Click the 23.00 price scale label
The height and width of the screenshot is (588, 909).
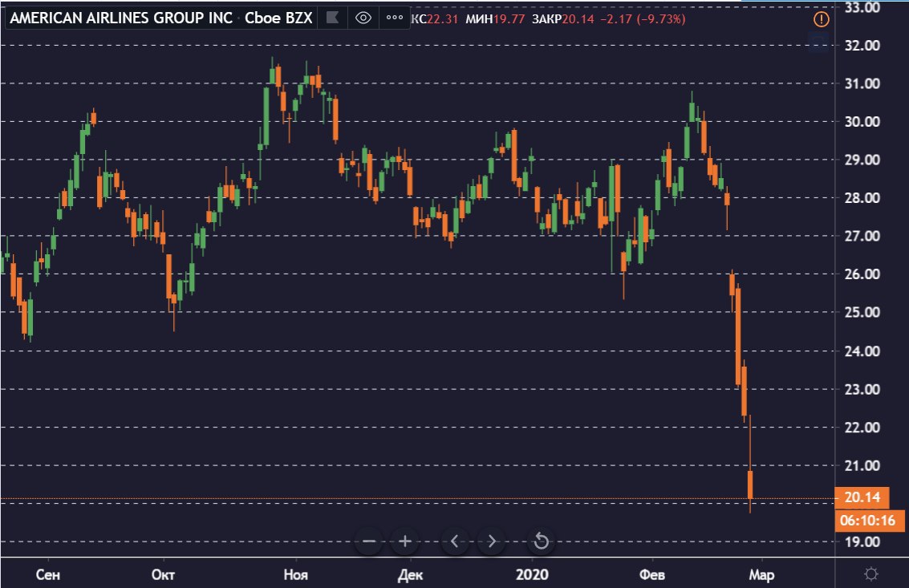(862, 389)
